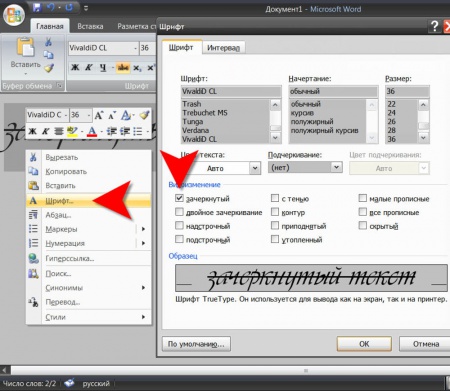Click the По умолчанию... button

[196, 344]
